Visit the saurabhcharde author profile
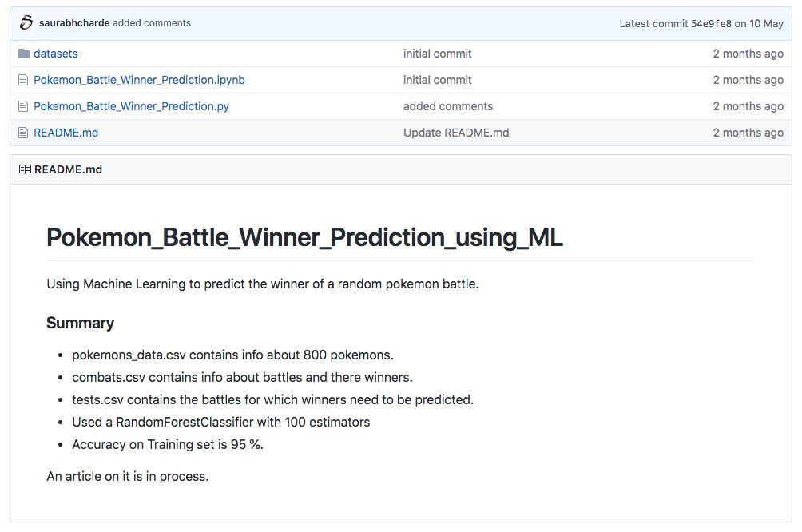 tap(74, 23)
